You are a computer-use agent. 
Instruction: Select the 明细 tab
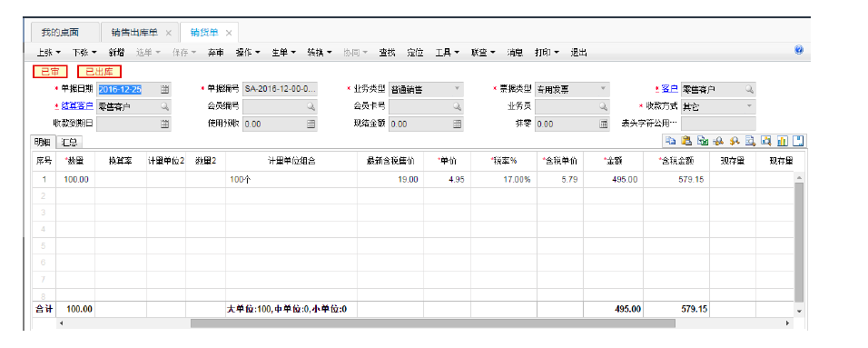(44, 142)
